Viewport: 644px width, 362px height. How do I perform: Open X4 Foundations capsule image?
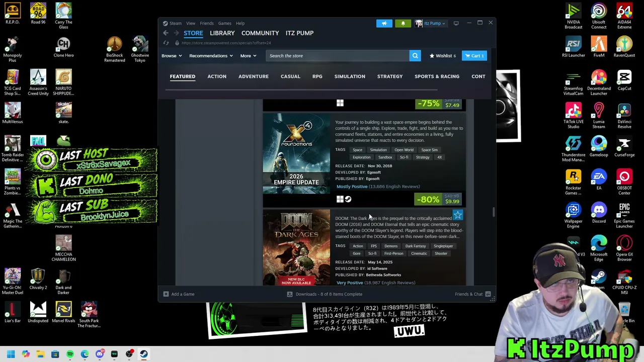pyautogui.click(x=296, y=153)
